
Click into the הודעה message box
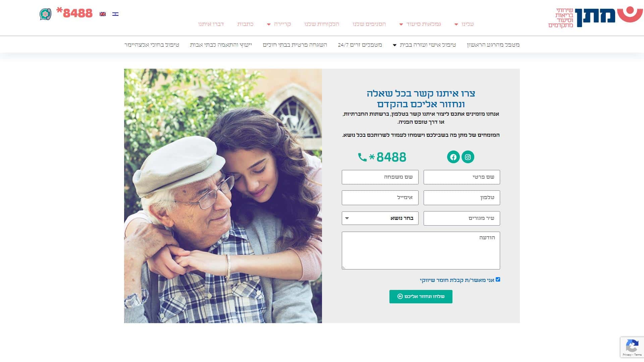(421, 250)
